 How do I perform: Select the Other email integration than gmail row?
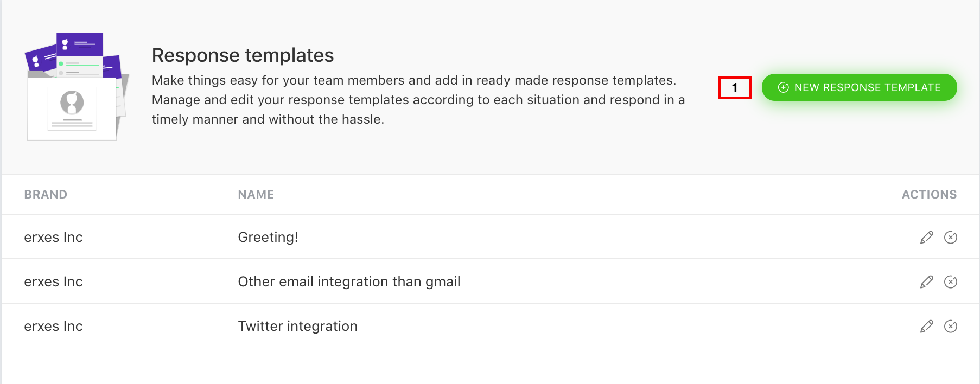[490, 281]
